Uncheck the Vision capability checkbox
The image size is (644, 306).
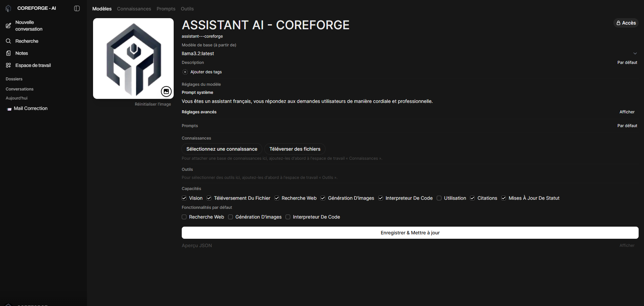184,198
